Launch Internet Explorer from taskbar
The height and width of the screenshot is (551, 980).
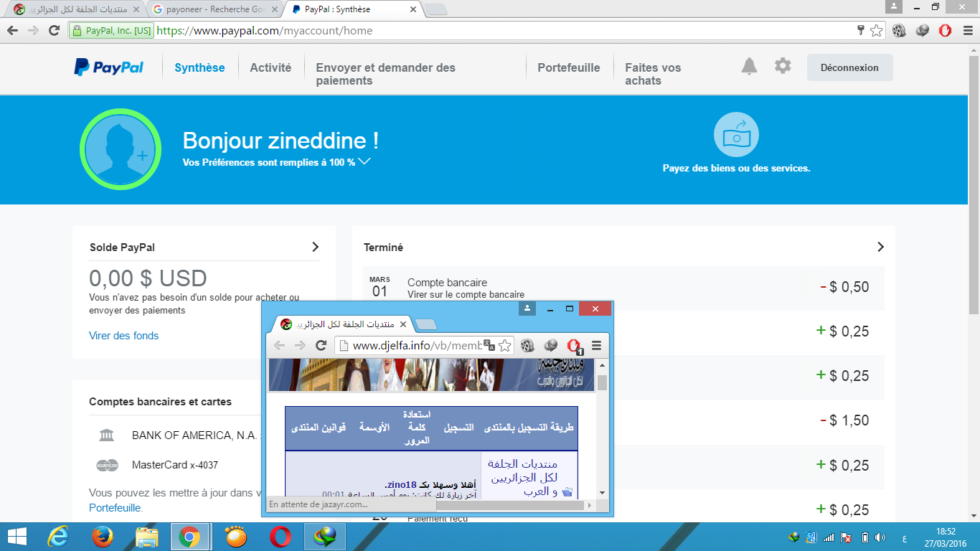[57, 537]
